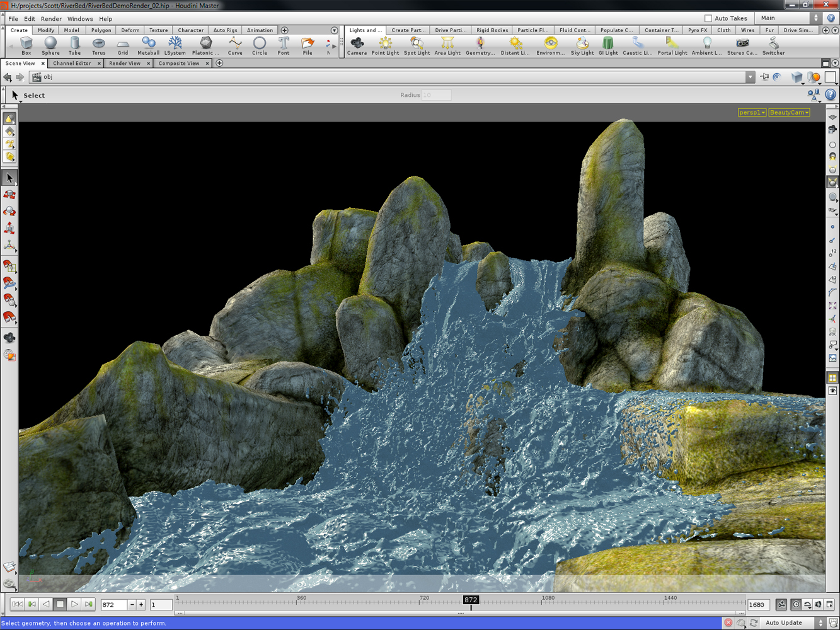Jump to the last frame with end-frame button
840x630 pixels.
tap(89, 604)
